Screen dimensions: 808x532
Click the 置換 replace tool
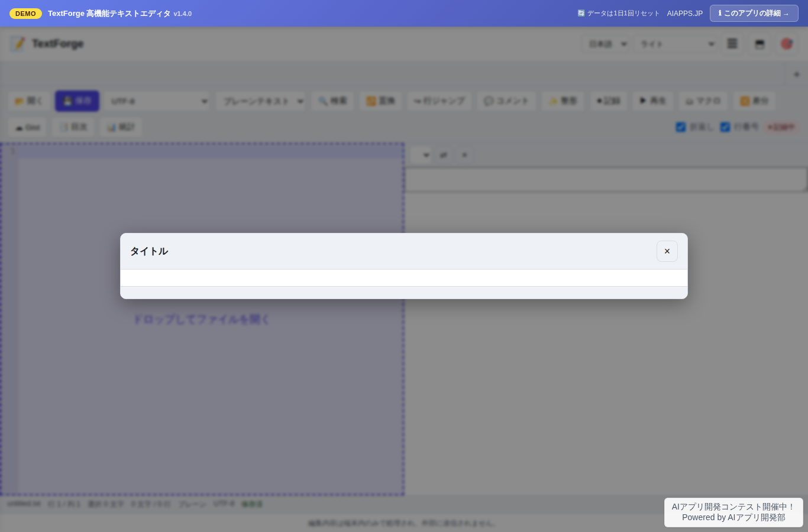[x=380, y=101]
